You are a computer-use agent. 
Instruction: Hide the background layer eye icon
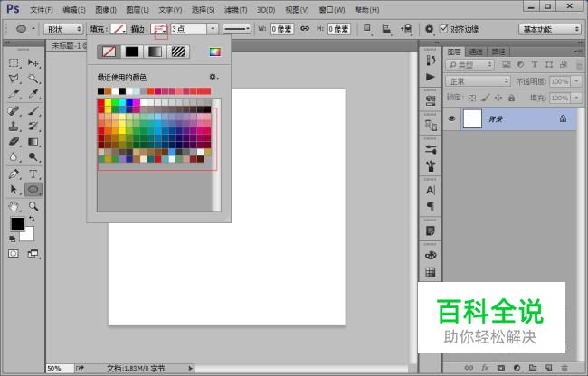451,118
